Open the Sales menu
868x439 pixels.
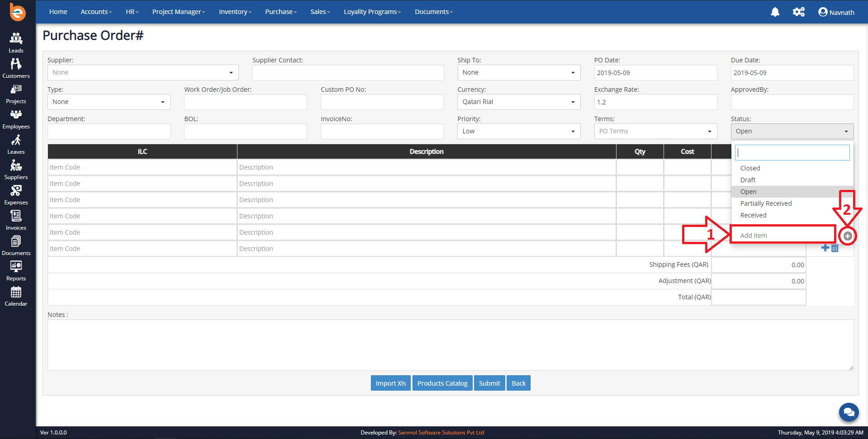[320, 12]
